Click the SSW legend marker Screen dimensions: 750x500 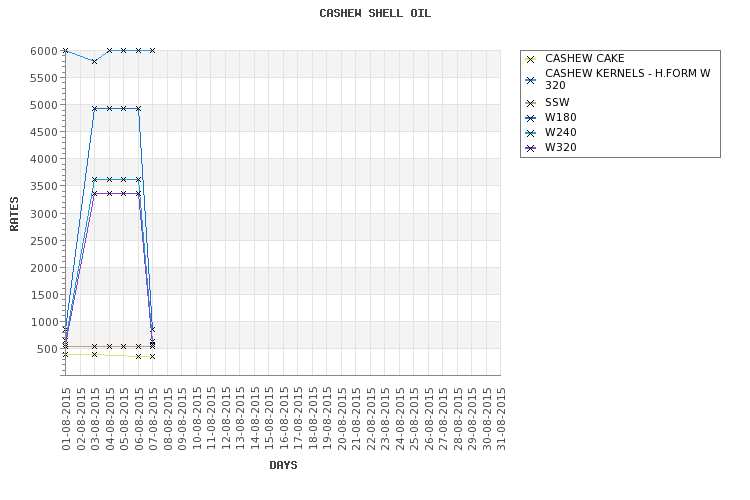pyautogui.click(x=530, y=103)
